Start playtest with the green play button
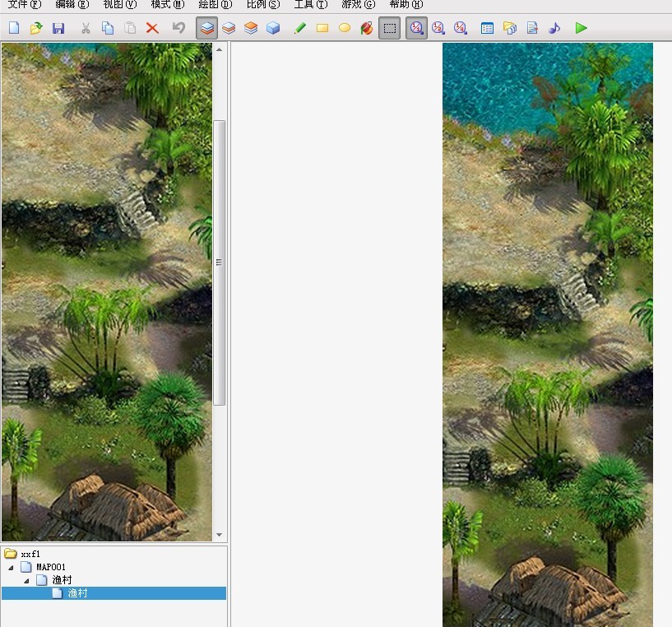This screenshot has height=627, width=672. (x=582, y=28)
